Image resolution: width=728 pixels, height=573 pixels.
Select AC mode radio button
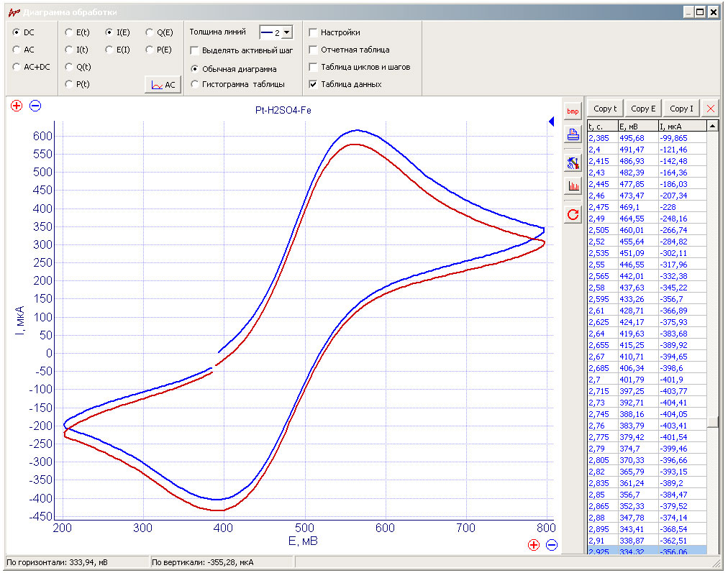[x=17, y=49]
